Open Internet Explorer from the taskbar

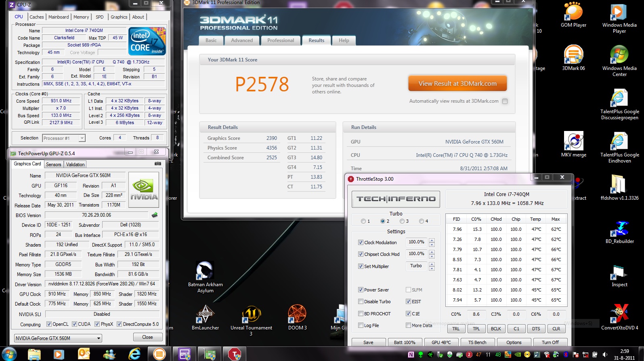click(x=134, y=354)
